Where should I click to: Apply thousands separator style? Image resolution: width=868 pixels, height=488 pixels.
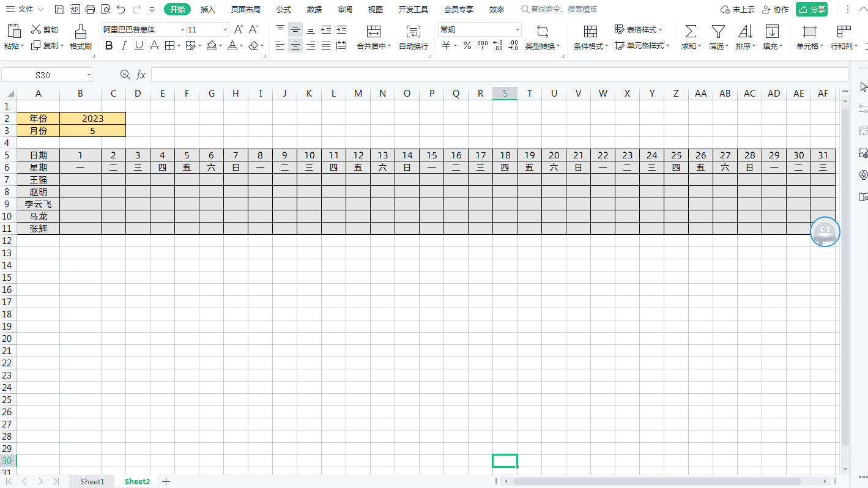click(x=483, y=45)
